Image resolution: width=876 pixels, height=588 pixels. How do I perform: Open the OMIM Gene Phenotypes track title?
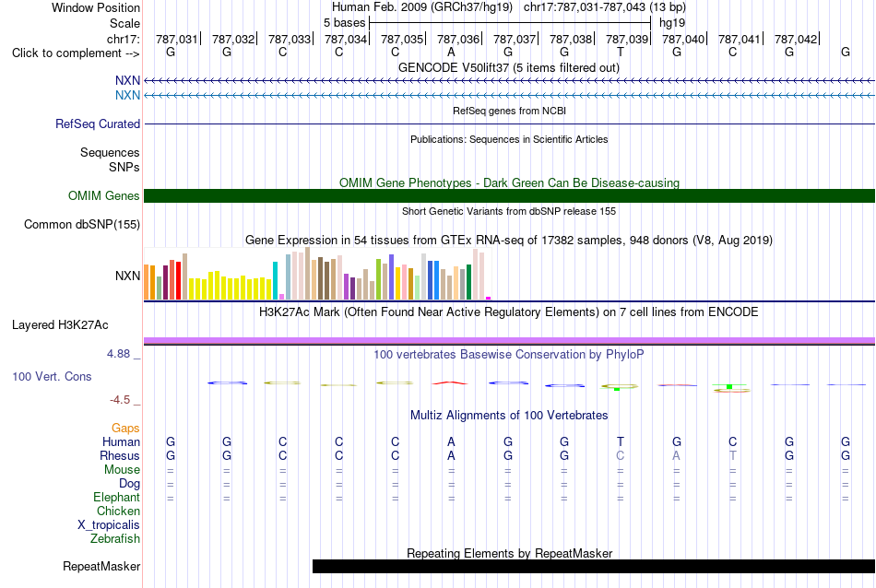(x=509, y=182)
